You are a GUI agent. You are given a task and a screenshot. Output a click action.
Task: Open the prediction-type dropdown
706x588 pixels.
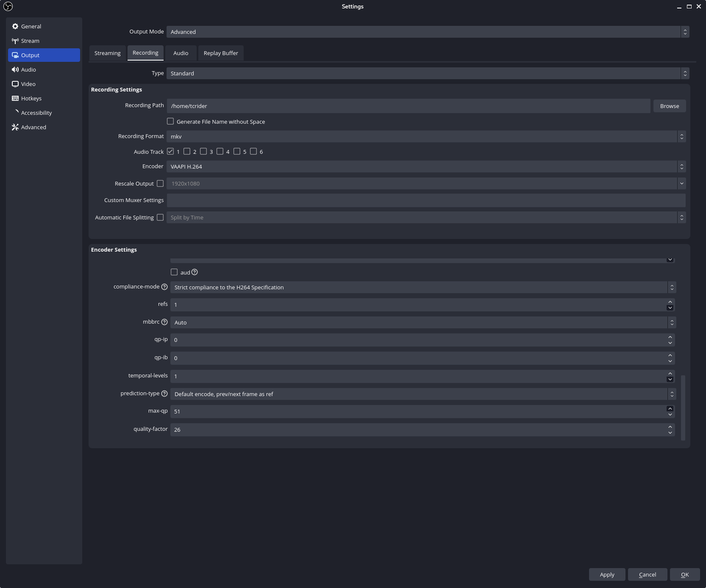pos(423,394)
